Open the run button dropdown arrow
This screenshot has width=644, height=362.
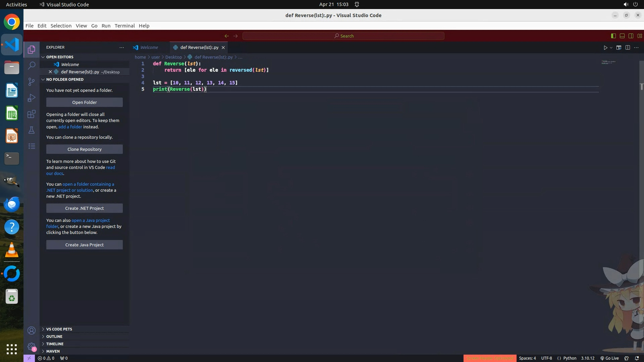click(611, 48)
